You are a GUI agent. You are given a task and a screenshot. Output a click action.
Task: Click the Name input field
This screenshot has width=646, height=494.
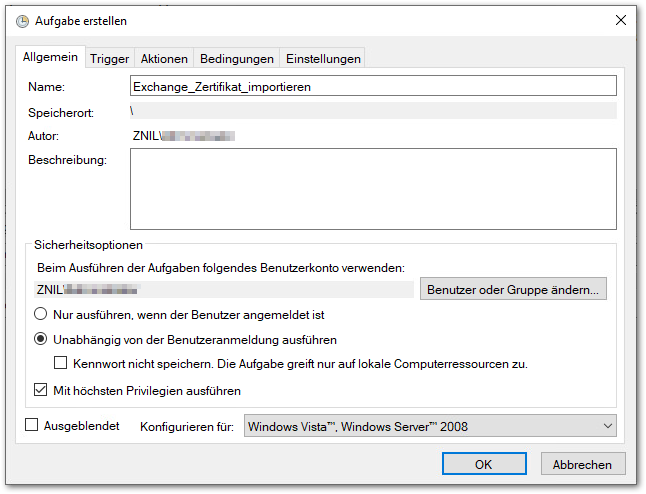point(373,87)
